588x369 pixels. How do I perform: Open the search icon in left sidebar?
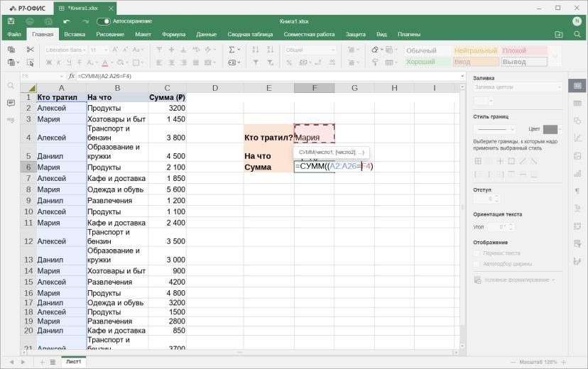click(11, 86)
